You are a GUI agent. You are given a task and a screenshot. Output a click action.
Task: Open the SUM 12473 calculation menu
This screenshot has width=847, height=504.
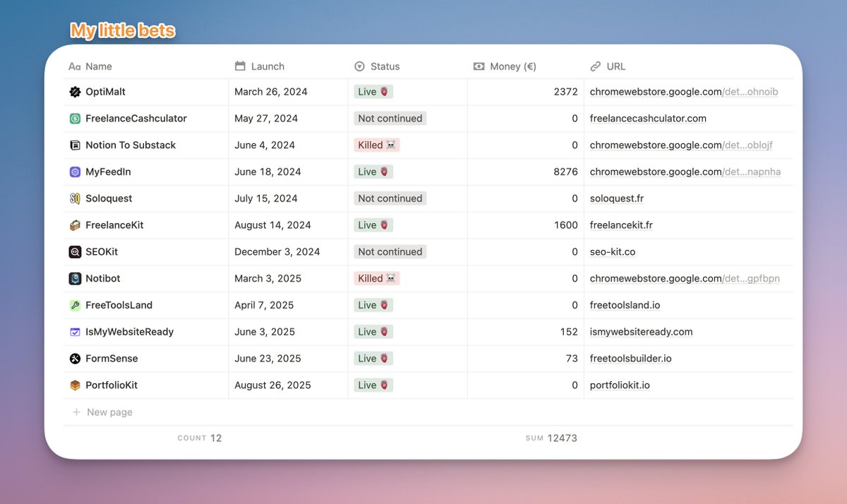pyautogui.click(x=551, y=438)
